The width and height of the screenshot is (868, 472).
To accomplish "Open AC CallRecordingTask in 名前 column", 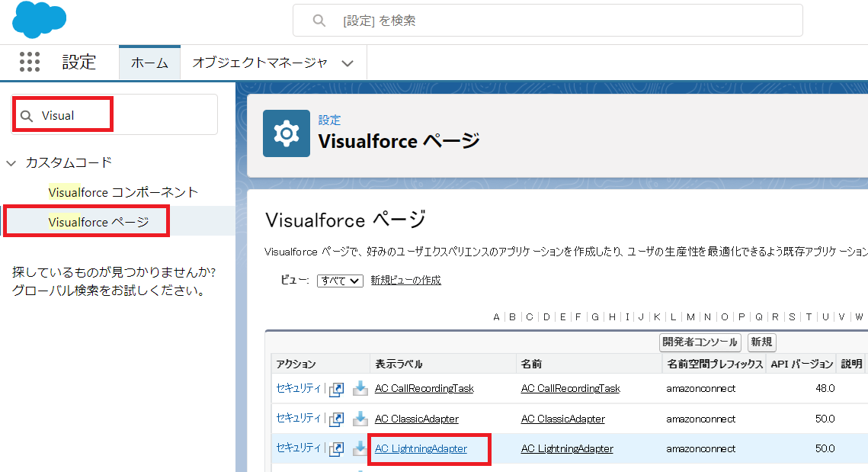I will pos(570,388).
